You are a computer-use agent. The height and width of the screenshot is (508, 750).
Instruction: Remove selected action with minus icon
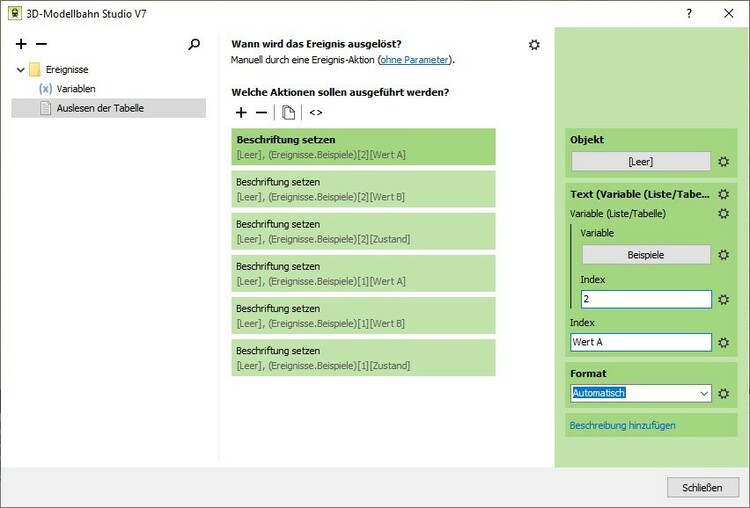(261, 113)
